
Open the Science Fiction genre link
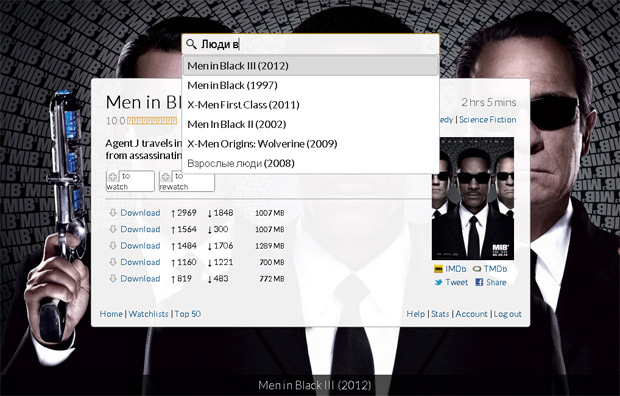488,119
